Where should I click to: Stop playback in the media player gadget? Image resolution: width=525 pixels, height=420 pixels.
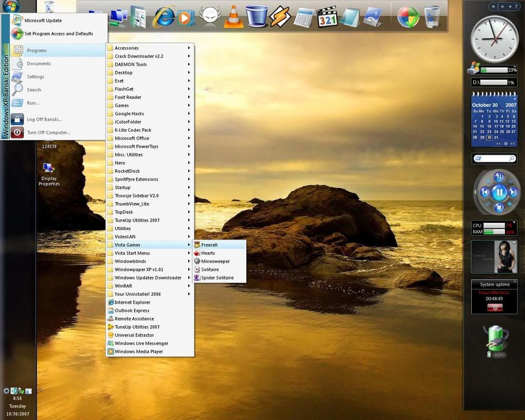(499, 207)
